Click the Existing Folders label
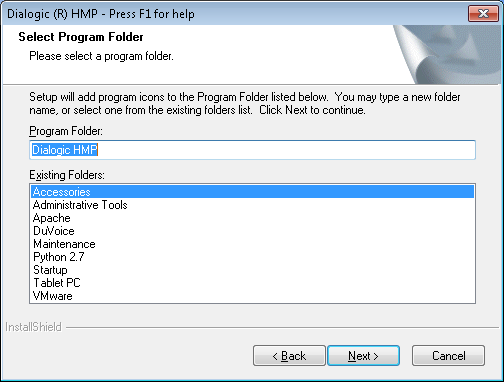Screen dimensions: 504x382 [x=67, y=175]
